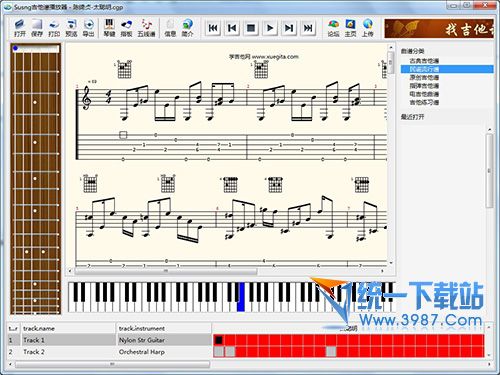Click the track.name column header
The width and height of the screenshot is (500, 375).
pyautogui.click(x=68, y=328)
